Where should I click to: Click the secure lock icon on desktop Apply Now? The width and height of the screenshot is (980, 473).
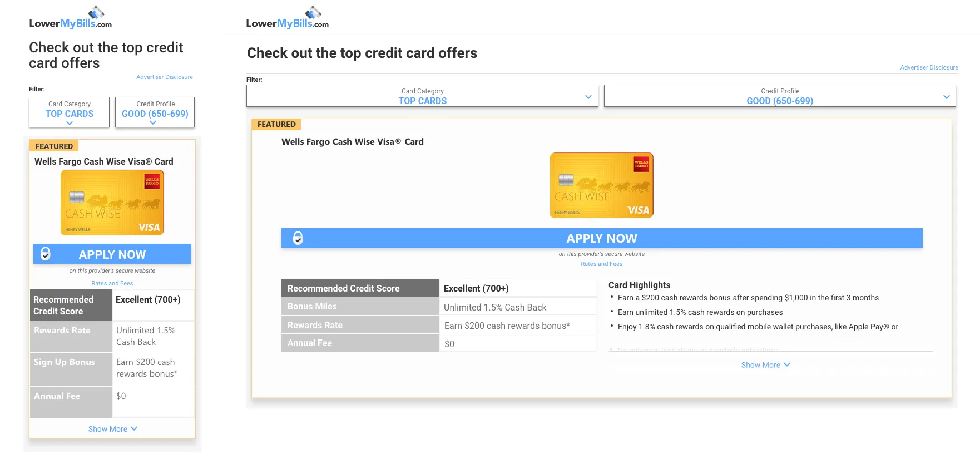[298, 238]
